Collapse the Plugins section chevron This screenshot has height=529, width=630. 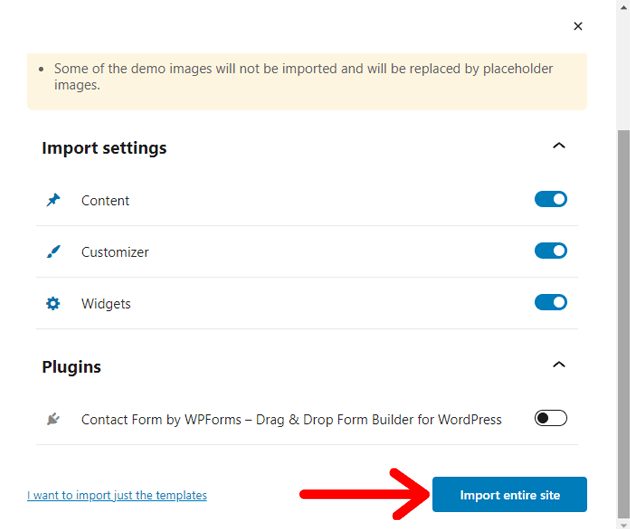559,365
